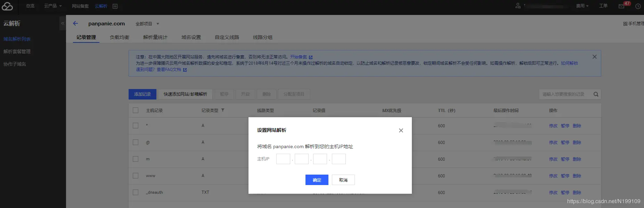Open the 开始备案 link
Screen dimensions: 644x208
299,57
